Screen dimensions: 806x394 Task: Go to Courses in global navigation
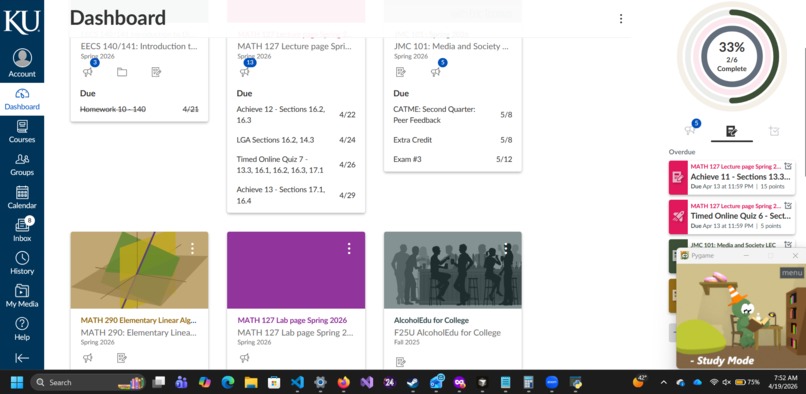[22, 131]
